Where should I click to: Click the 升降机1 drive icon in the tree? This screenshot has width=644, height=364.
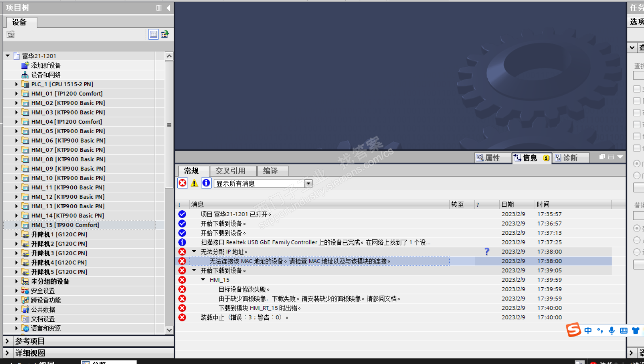26,234
